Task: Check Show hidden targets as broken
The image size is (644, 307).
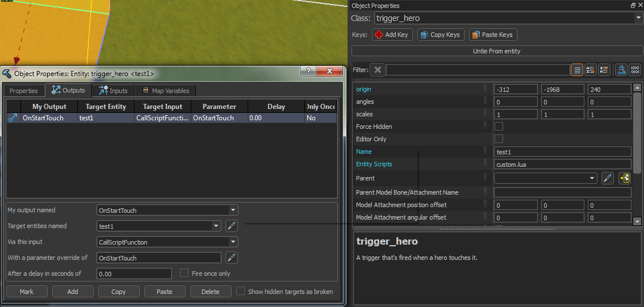Action: 241,291
